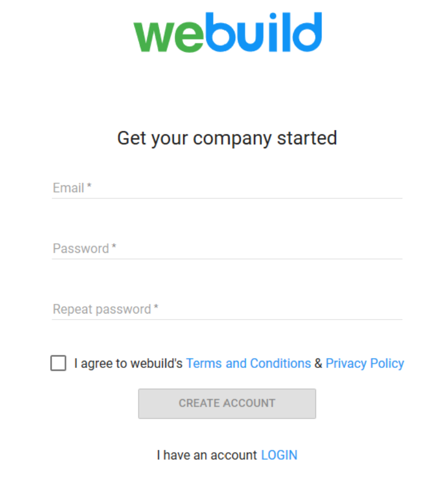This screenshot has height=481, width=448.
Task: Go to the LOGIN link
Action: [x=279, y=455]
